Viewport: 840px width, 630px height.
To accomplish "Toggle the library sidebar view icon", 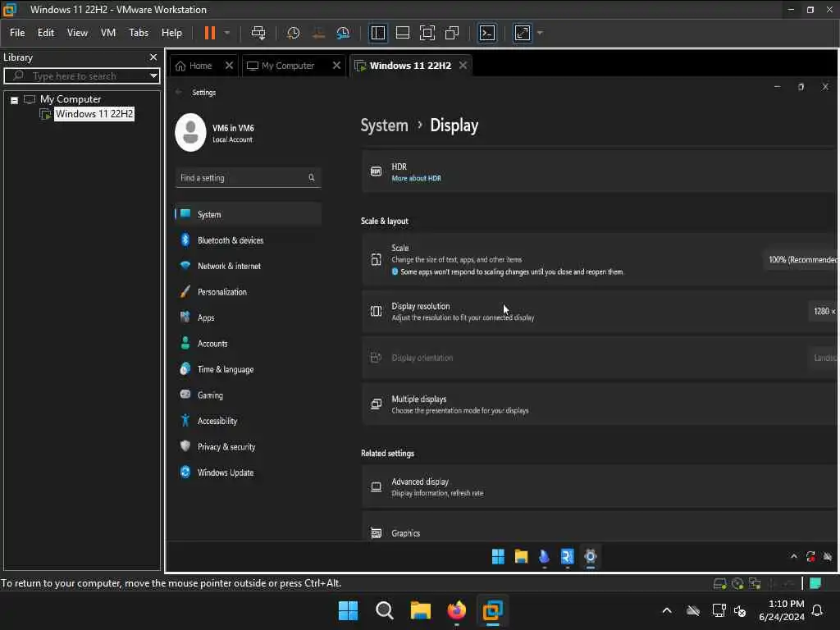I will pyautogui.click(x=377, y=33).
